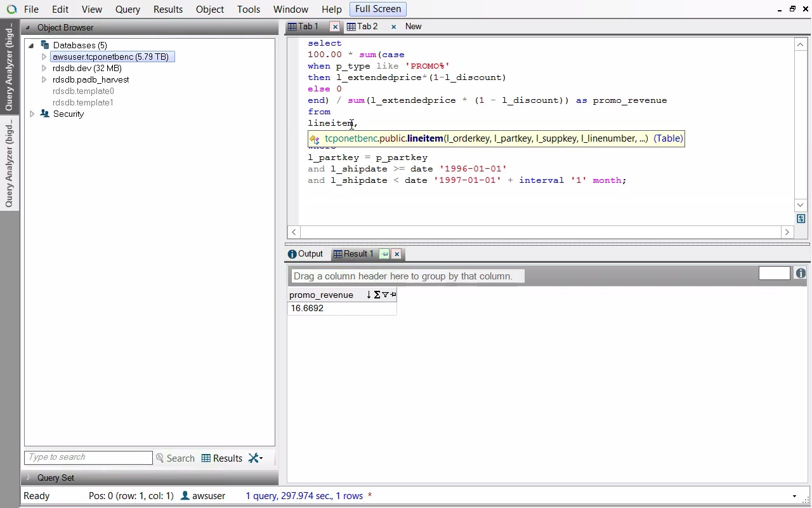
Task: Expand the Query Set panel
Action: click(29, 478)
